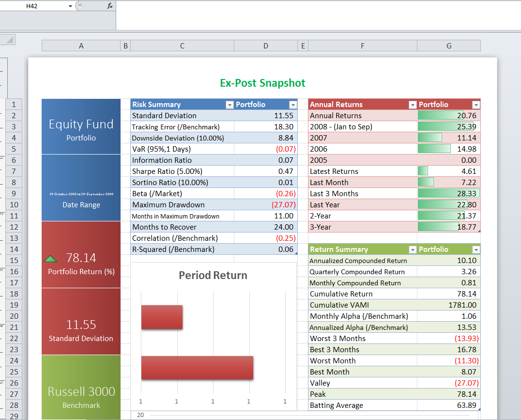Click inside the Name Box showing H42
Image resolution: width=521 pixels, height=420 pixels.
point(34,6)
